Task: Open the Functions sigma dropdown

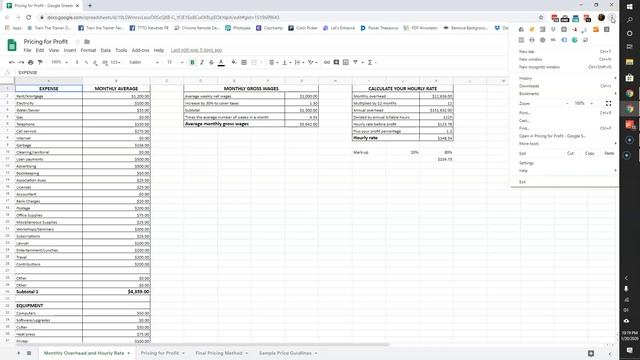Action: coord(371,62)
